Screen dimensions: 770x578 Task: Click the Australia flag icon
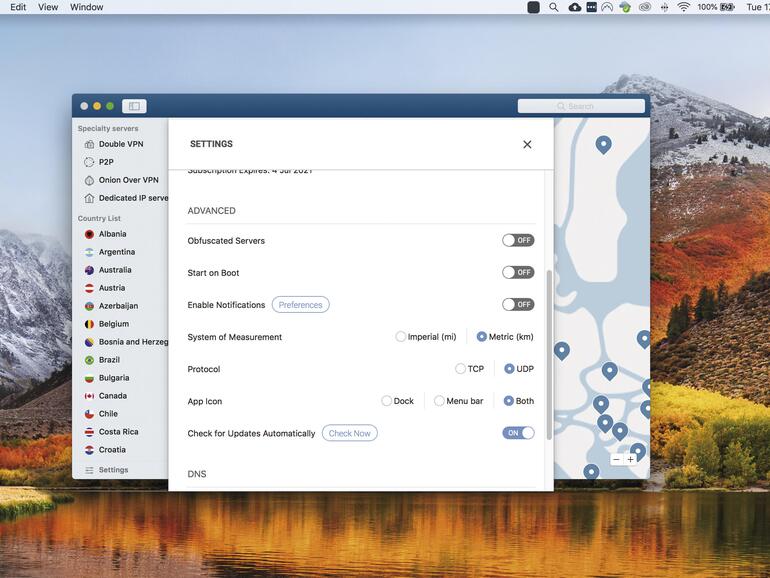[89, 270]
